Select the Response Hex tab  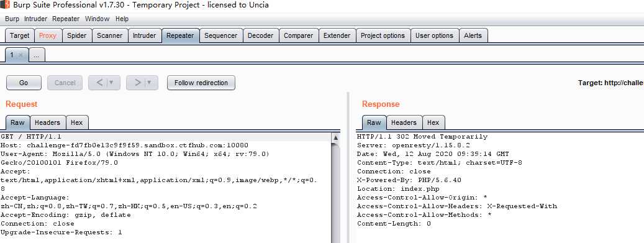(x=433, y=122)
